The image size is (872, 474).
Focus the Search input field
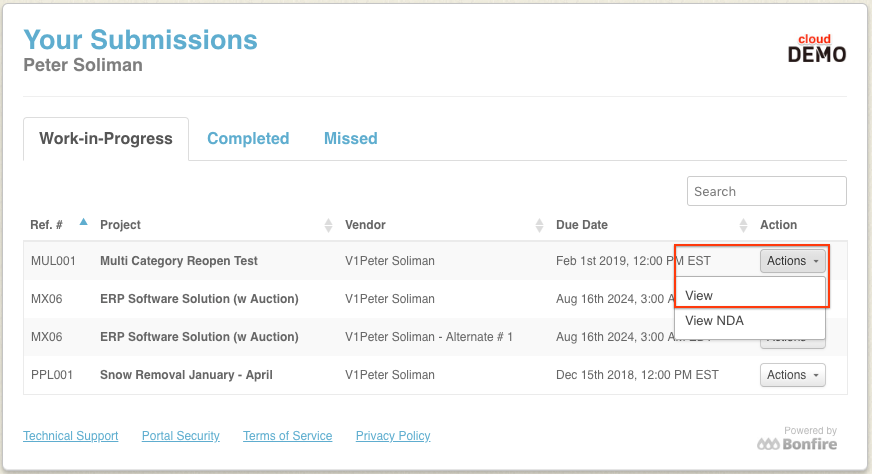point(766,191)
